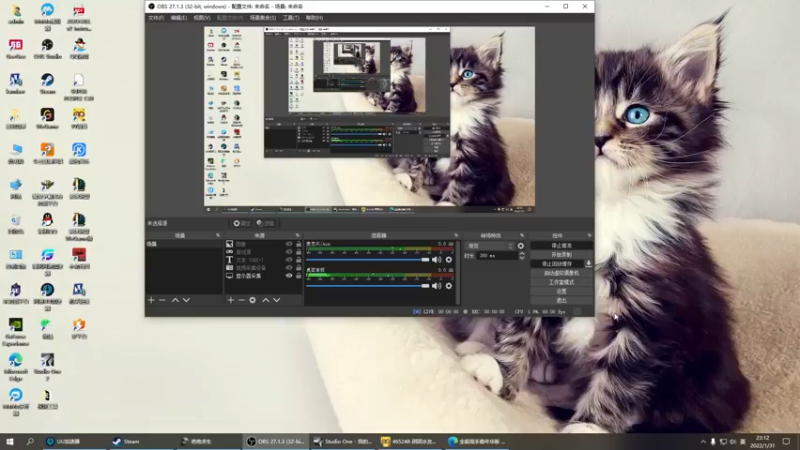
Task: Add a new source with the plus icon
Action: [x=230, y=300]
